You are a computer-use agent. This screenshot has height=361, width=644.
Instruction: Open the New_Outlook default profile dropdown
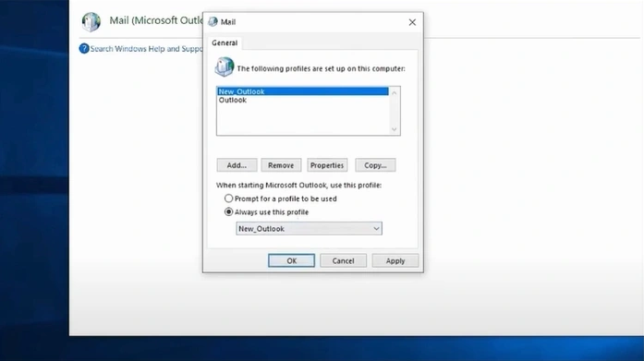tap(309, 228)
